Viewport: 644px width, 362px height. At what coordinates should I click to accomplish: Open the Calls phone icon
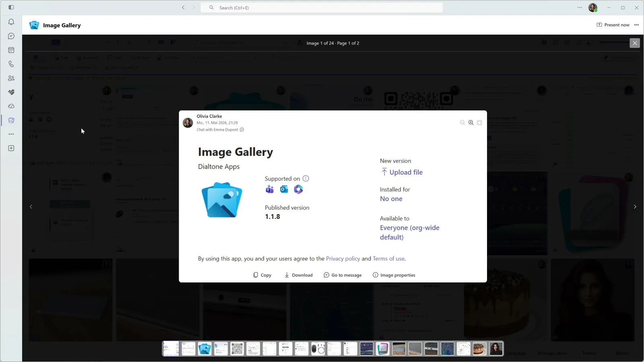tap(11, 64)
